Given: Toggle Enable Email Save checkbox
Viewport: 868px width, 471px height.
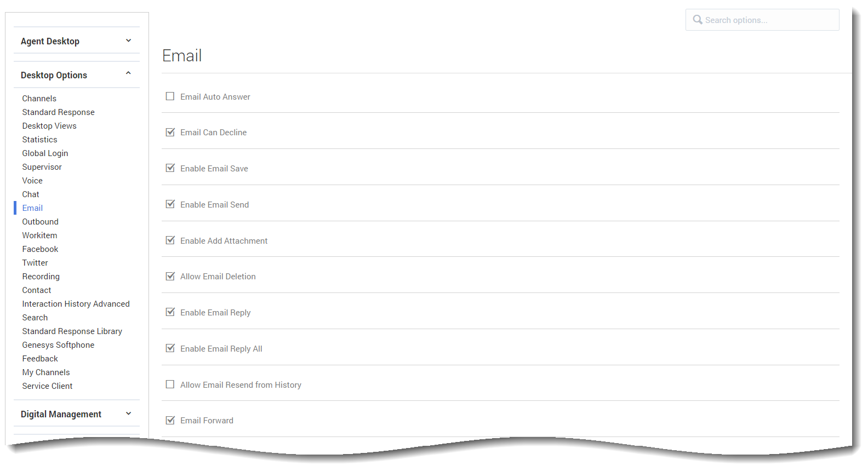Looking at the screenshot, I should (x=170, y=168).
